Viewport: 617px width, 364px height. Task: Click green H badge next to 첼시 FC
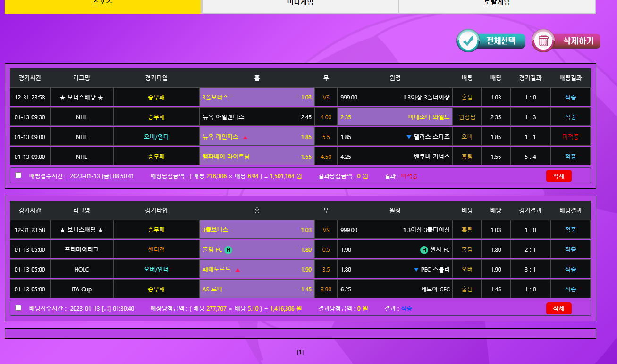click(x=423, y=250)
